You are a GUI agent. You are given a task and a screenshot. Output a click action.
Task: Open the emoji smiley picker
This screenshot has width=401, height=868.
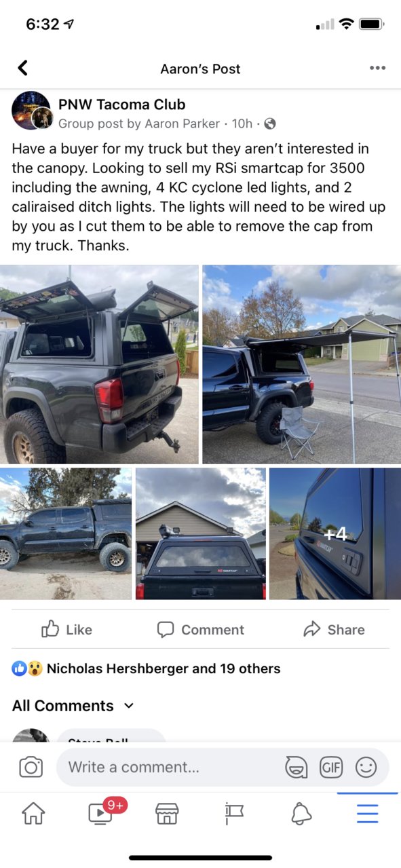click(366, 768)
